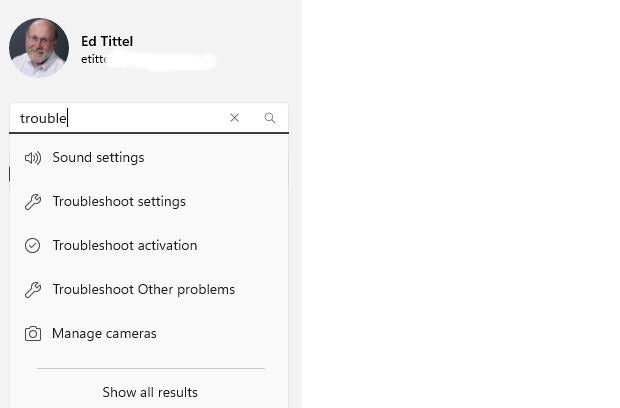Click the Ed Tittel account name
The width and height of the screenshot is (620, 408).
[107, 41]
